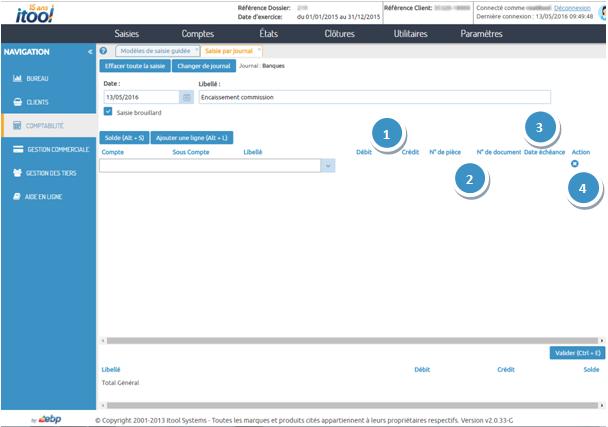The image size is (608, 427).
Task: Click the blue help question mark icon
Action: coord(104,51)
